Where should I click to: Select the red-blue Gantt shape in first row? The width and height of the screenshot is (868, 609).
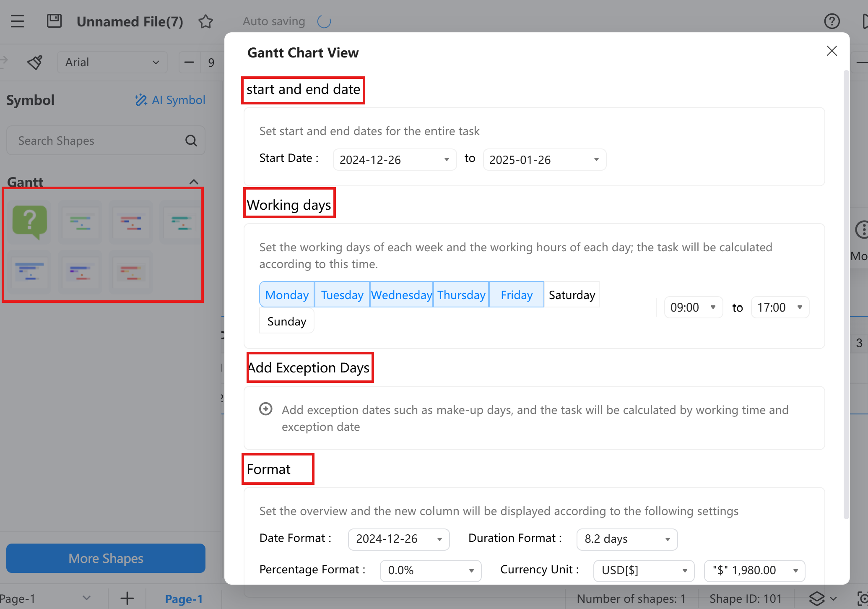[131, 222]
